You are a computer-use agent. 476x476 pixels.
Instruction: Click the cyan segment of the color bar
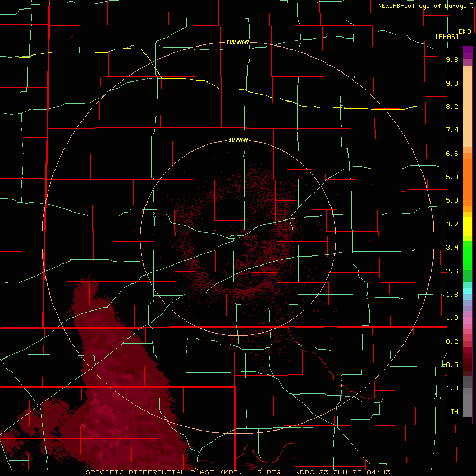(x=467, y=291)
